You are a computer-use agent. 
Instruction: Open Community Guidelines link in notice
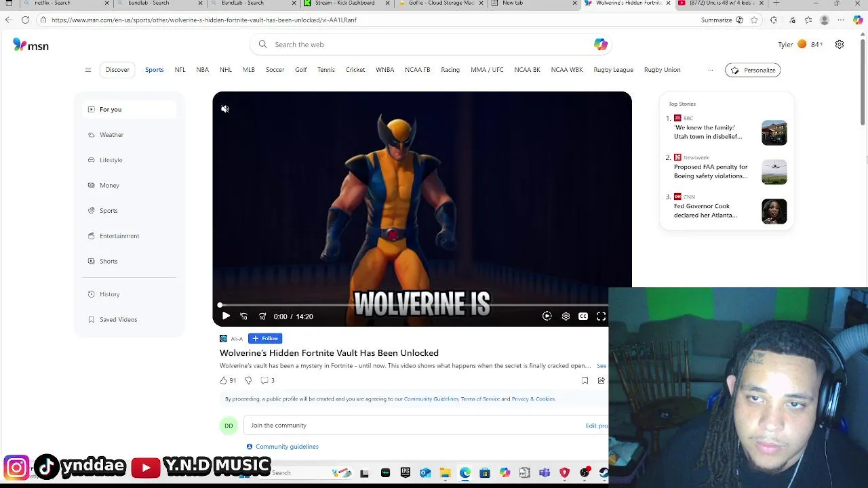[x=431, y=399]
